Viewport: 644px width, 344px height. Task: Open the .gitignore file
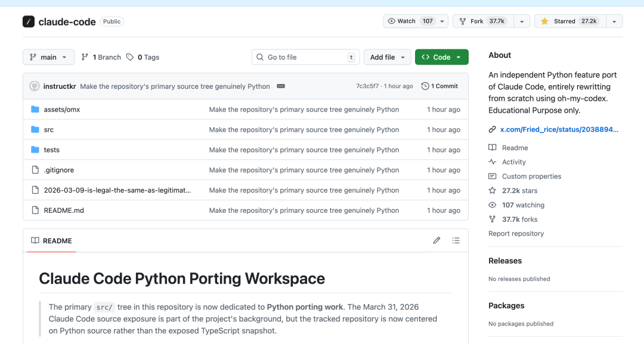[58, 169]
